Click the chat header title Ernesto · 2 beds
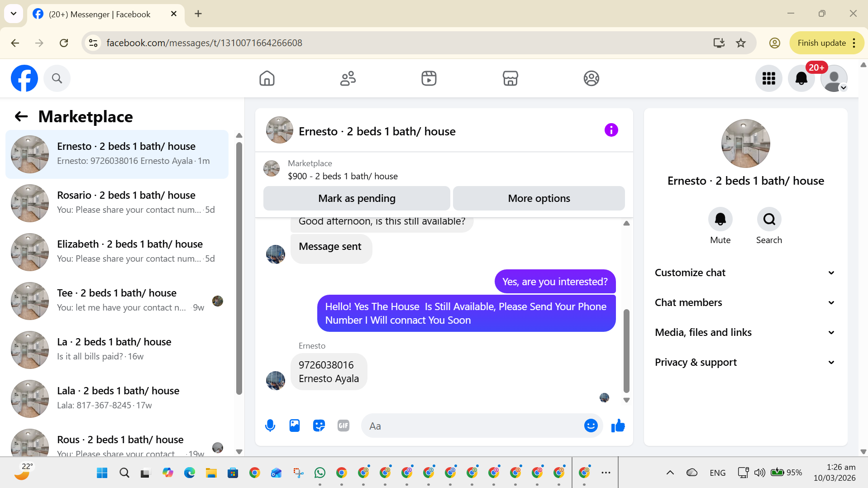Viewport: 868px width, 488px height. 377,131
